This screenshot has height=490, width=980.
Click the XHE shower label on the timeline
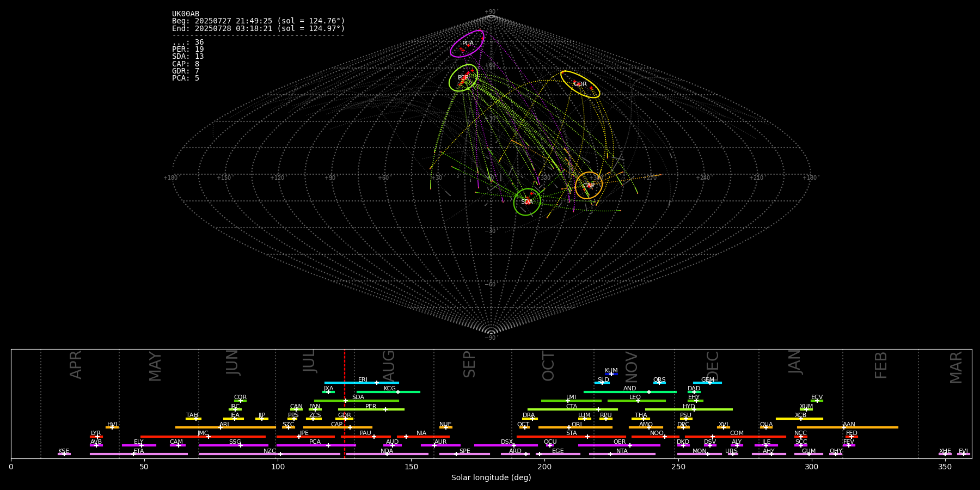point(945,451)
